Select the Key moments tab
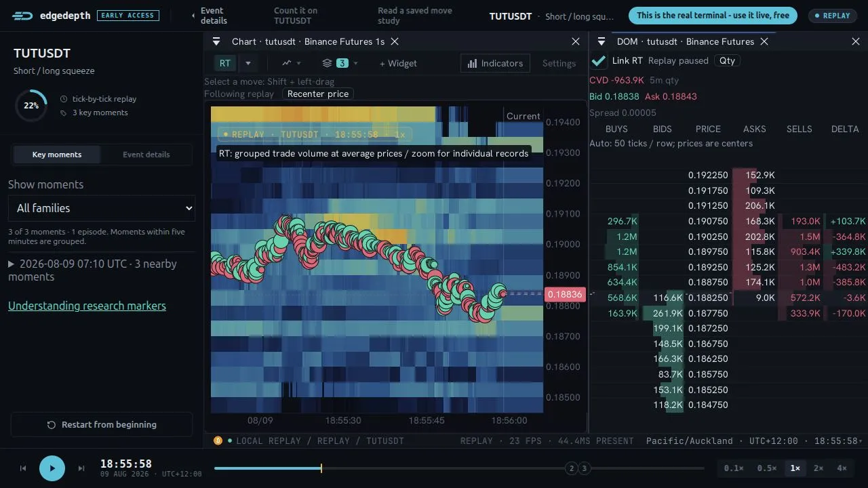The width and height of the screenshot is (868, 488). [57, 155]
